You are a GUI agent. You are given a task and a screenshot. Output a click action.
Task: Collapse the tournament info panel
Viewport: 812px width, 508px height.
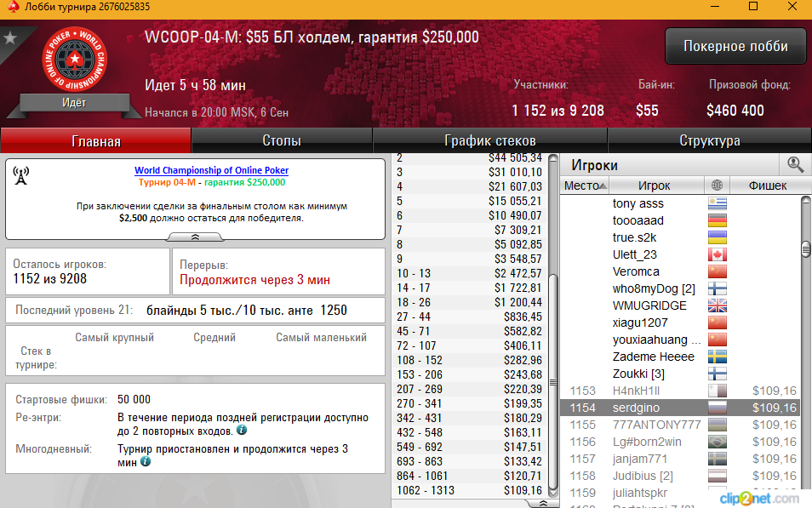click(x=195, y=237)
